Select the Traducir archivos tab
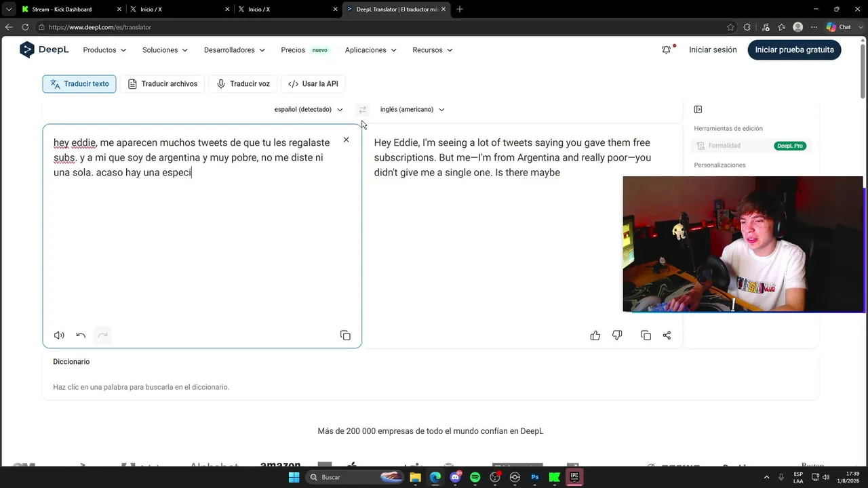The width and height of the screenshot is (868, 488). (163, 84)
